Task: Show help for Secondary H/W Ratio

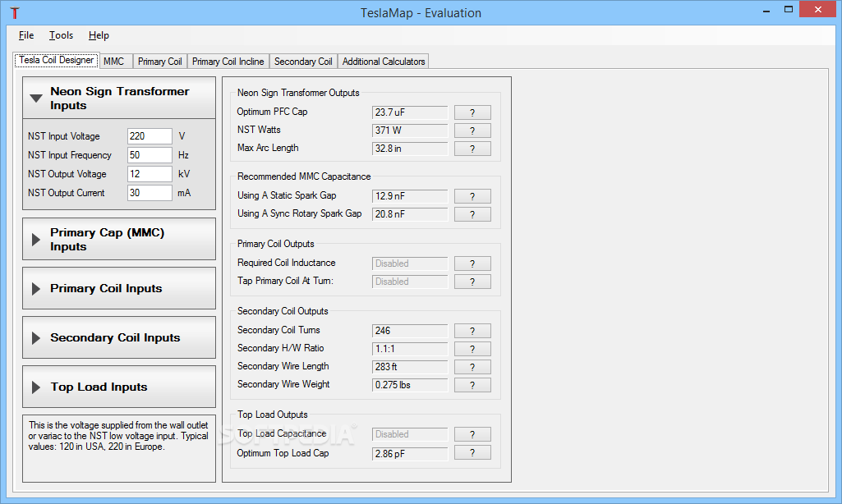Action: tap(472, 349)
